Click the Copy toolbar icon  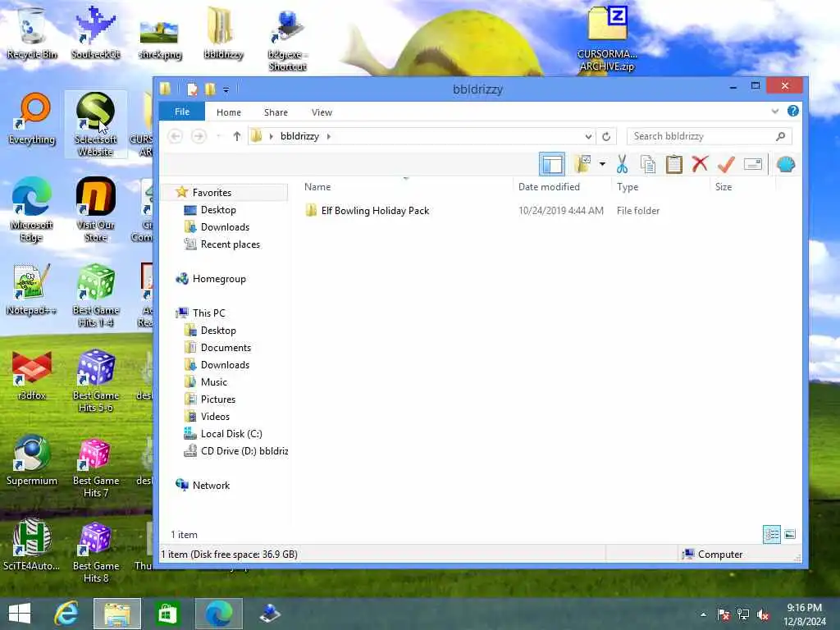click(x=648, y=164)
